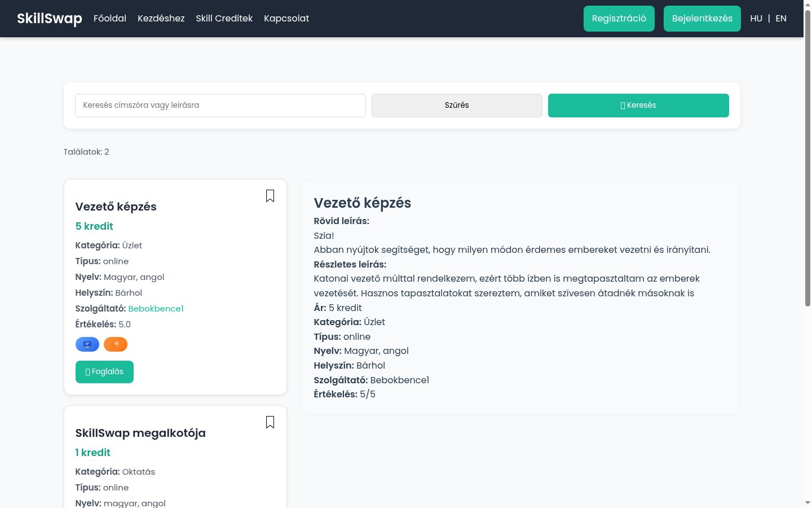
Task: Select the SkillSwap megalkotója card title
Action: (x=140, y=433)
